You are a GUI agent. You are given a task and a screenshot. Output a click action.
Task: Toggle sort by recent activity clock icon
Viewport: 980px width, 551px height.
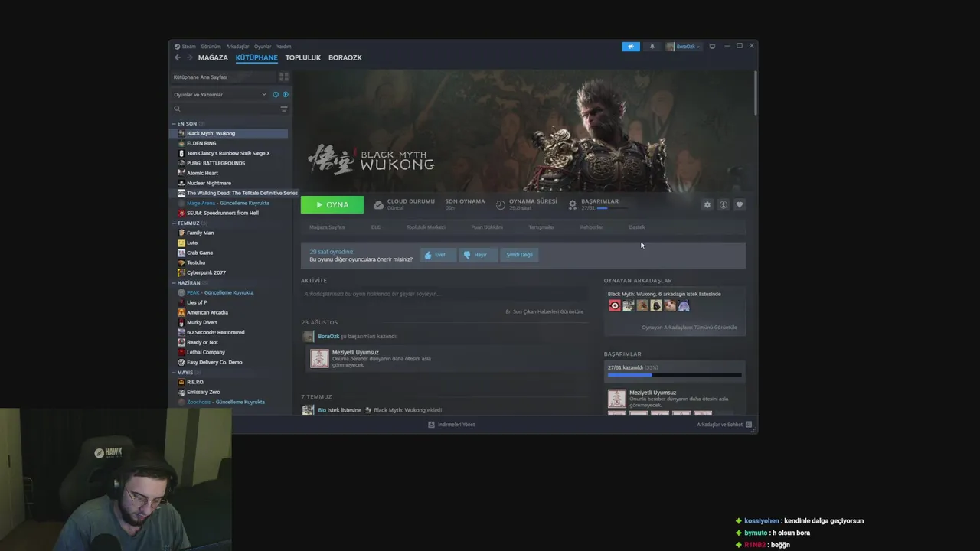point(276,95)
